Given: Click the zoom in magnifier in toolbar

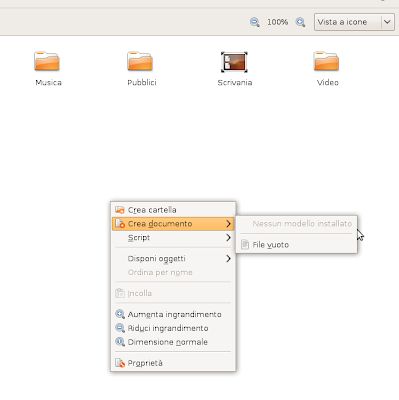Looking at the screenshot, I should point(300,22).
